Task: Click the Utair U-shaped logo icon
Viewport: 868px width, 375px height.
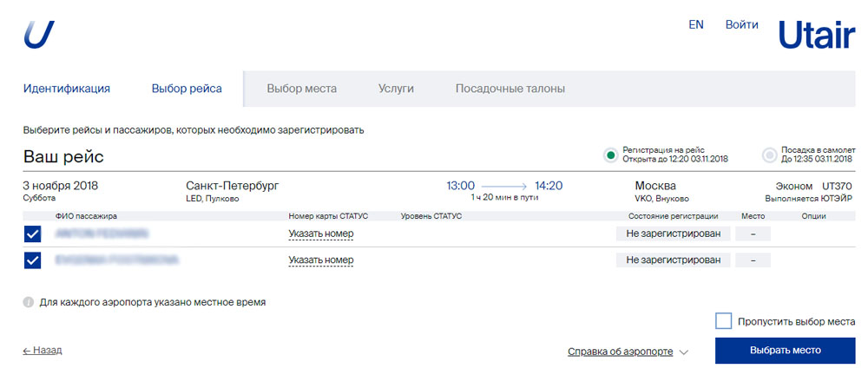Action: click(39, 34)
